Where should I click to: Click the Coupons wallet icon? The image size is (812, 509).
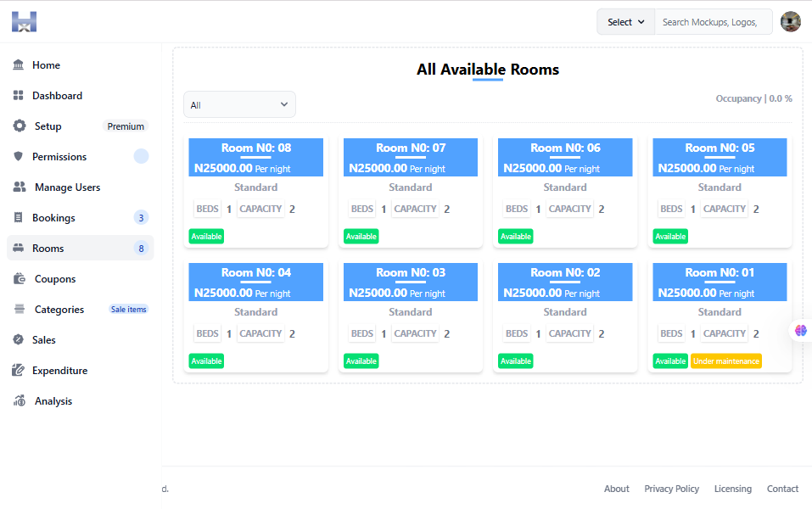[20, 279]
